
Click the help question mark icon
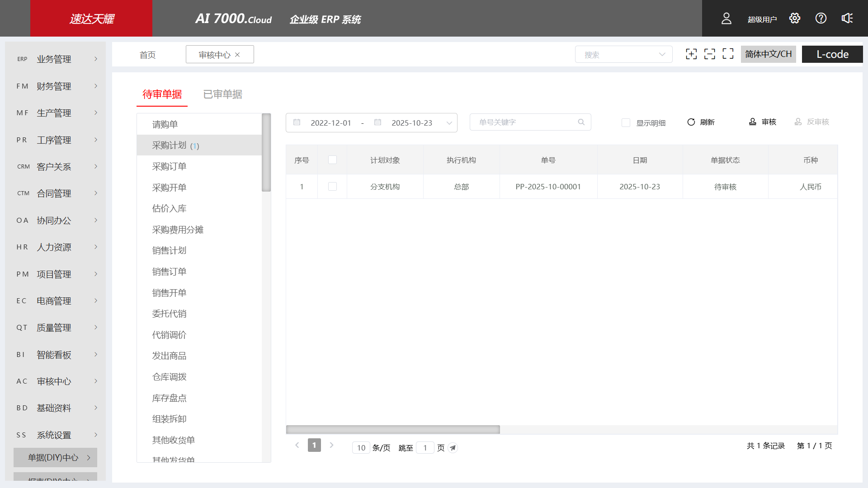tap(821, 18)
